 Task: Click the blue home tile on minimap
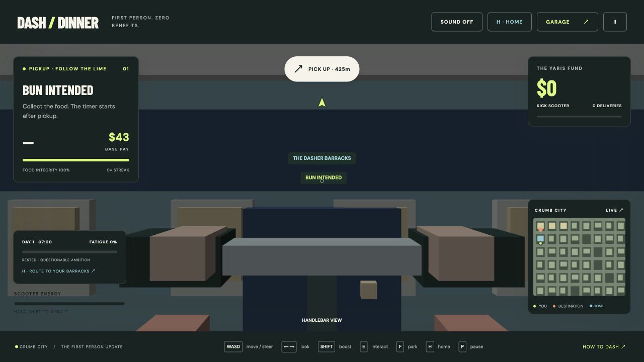pos(540,238)
